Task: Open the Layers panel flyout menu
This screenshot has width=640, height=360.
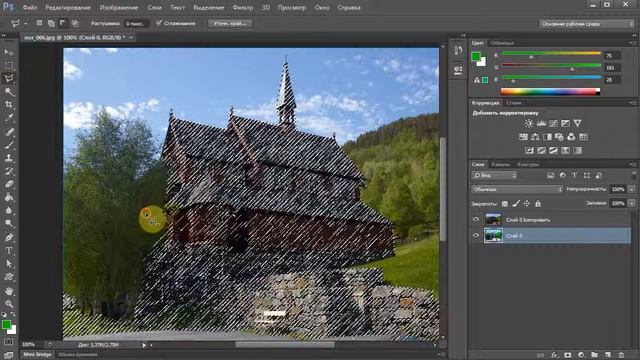Action: 632,164
